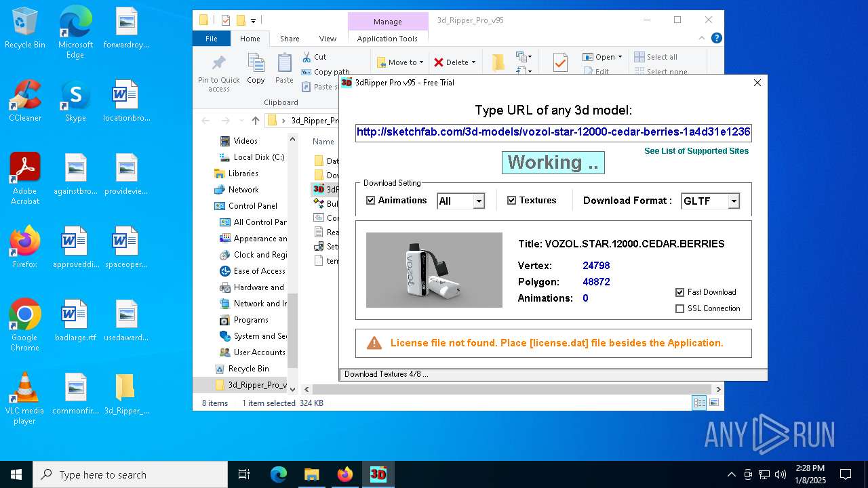Open the Animations 'All' dropdown
This screenshot has height=488, width=868.
pyautogui.click(x=479, y=201)
